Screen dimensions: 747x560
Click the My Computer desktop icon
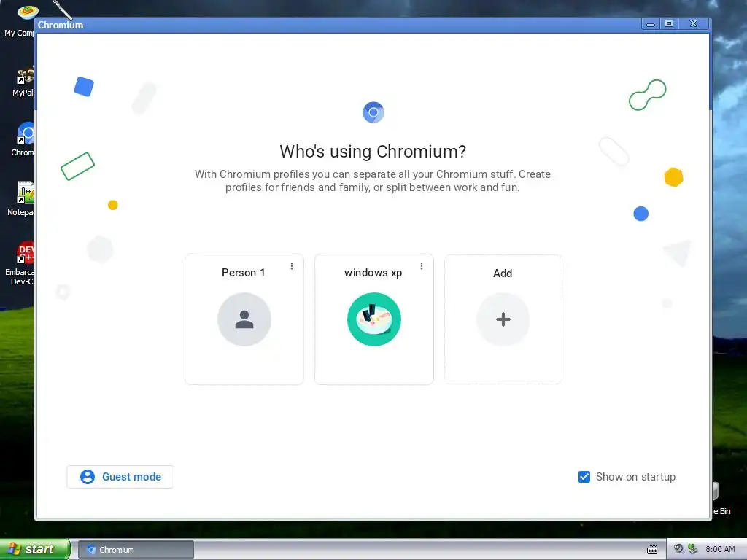click(21, 20)
